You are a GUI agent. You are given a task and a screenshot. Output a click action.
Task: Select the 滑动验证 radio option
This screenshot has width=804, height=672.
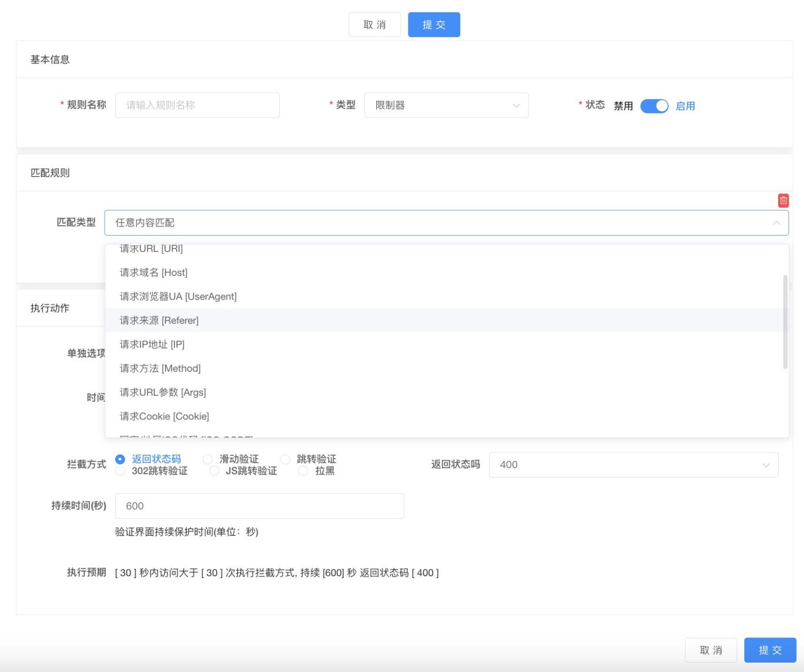pos(207,459)
